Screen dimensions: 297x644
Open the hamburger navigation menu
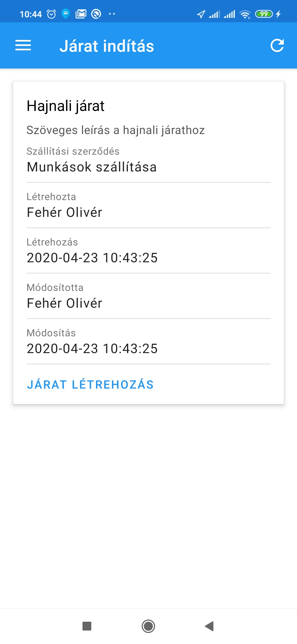[23, 45]
